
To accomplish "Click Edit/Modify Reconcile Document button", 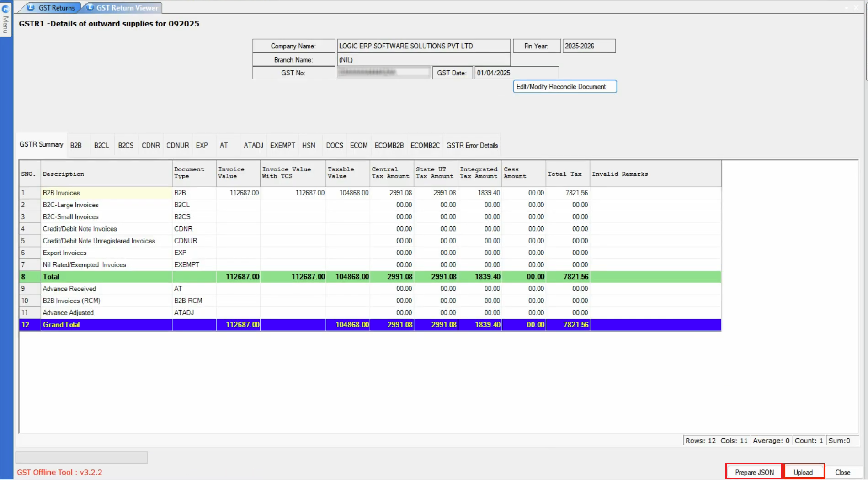I will point(564,87).
